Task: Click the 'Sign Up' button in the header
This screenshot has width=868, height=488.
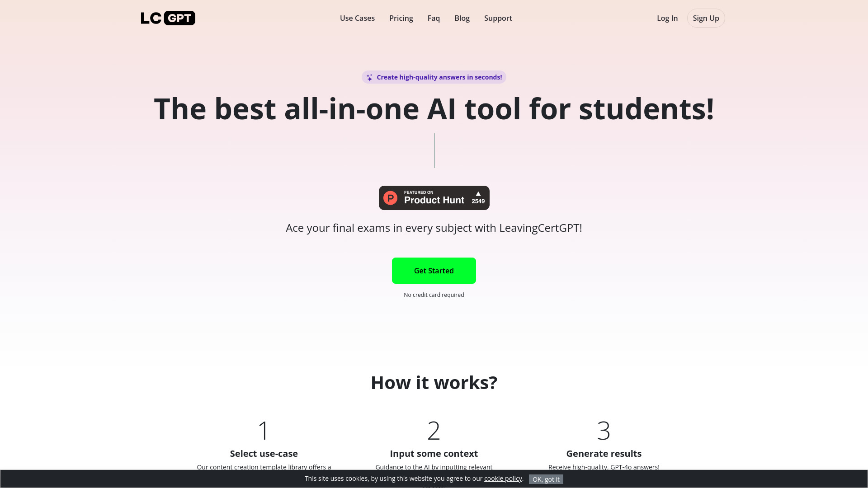Action: pyautogui.click(x=705, y=18)
